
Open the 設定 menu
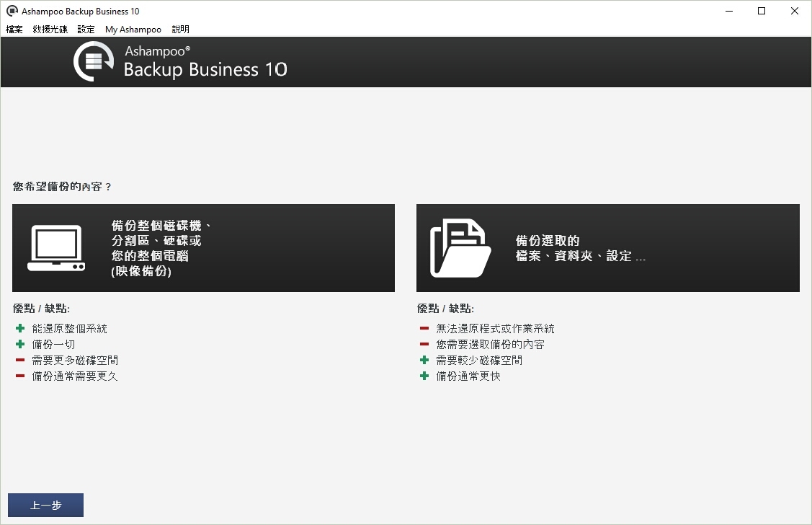point(86,30)
